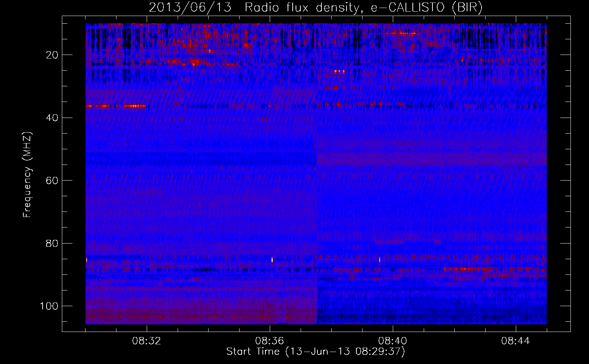
Task: Click the plot title '2013/06/13 Radio flux density, e-CALLISTO (BIR)'
Action: (316, 8)
